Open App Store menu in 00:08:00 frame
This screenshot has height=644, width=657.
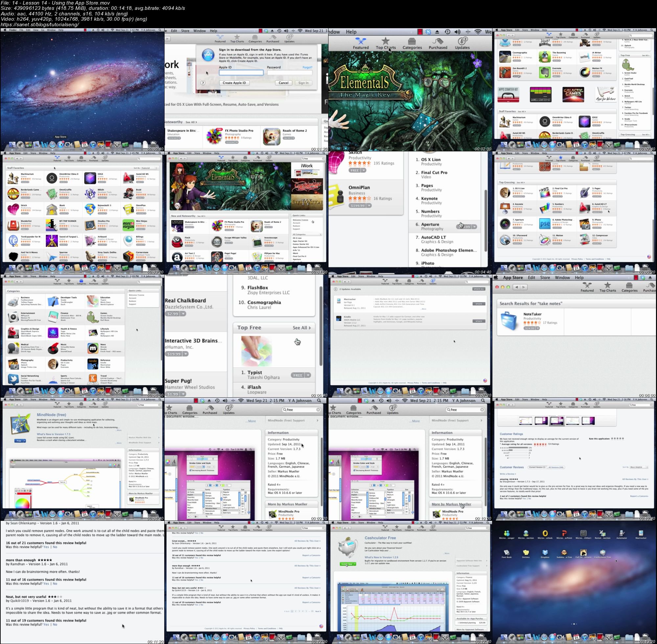513,278
